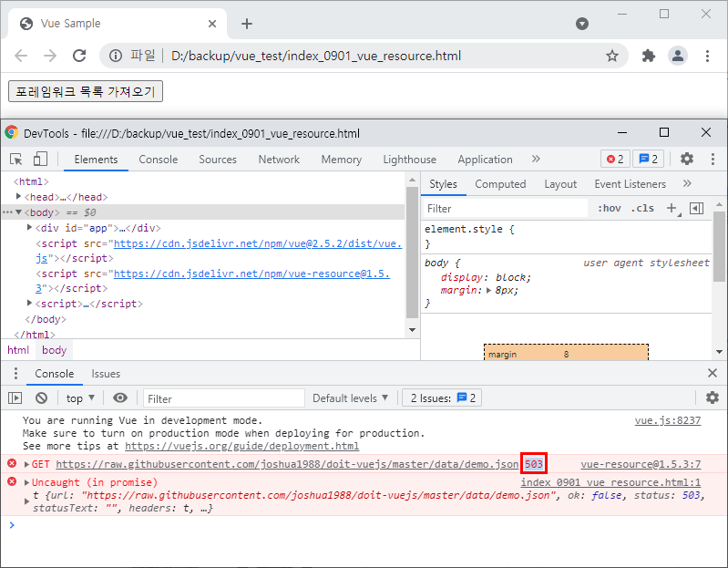Viewport: 728px width, 568px height.
Task: Click the live expression eye icon
Action: point(120,398)
